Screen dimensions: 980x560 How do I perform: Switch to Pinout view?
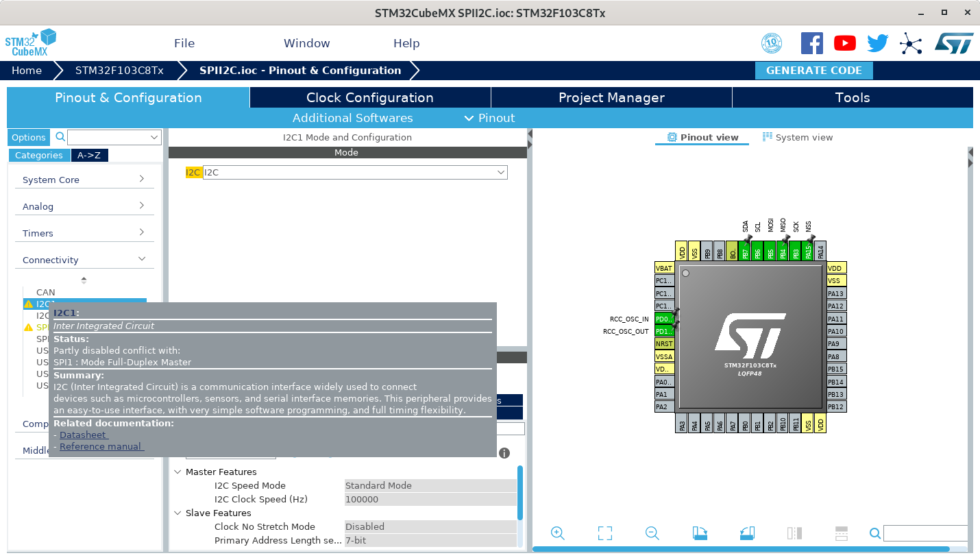(x=702, y=137)
